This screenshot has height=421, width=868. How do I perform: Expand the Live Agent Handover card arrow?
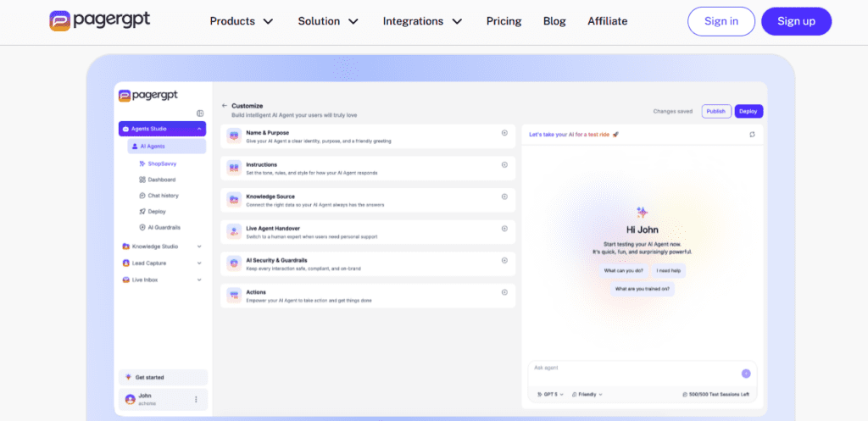504,229
